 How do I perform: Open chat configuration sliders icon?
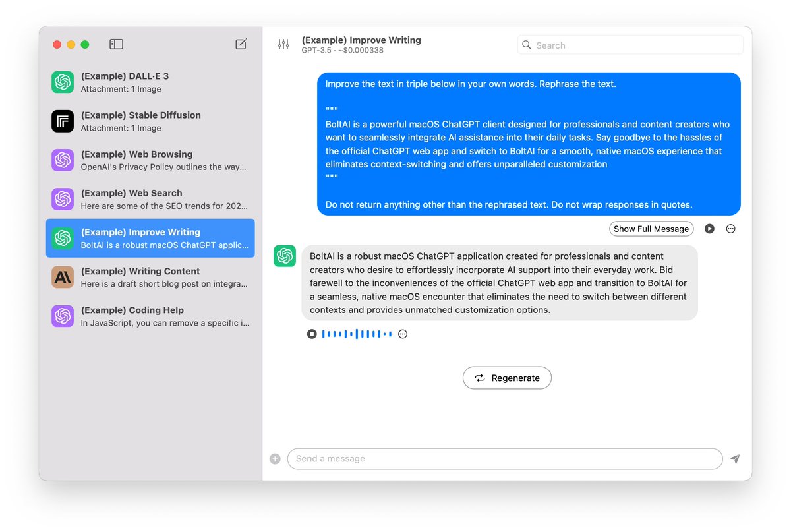(283, 44)
